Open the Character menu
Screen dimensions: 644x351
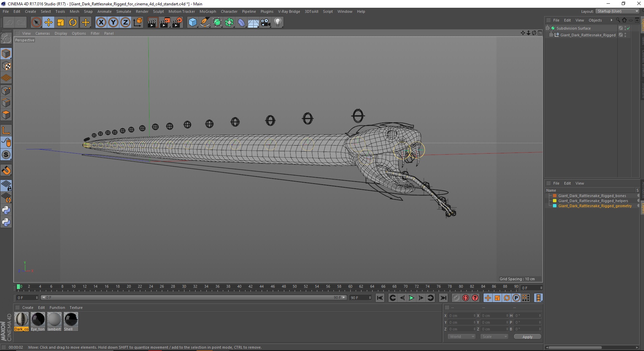(x=229, y=11)
